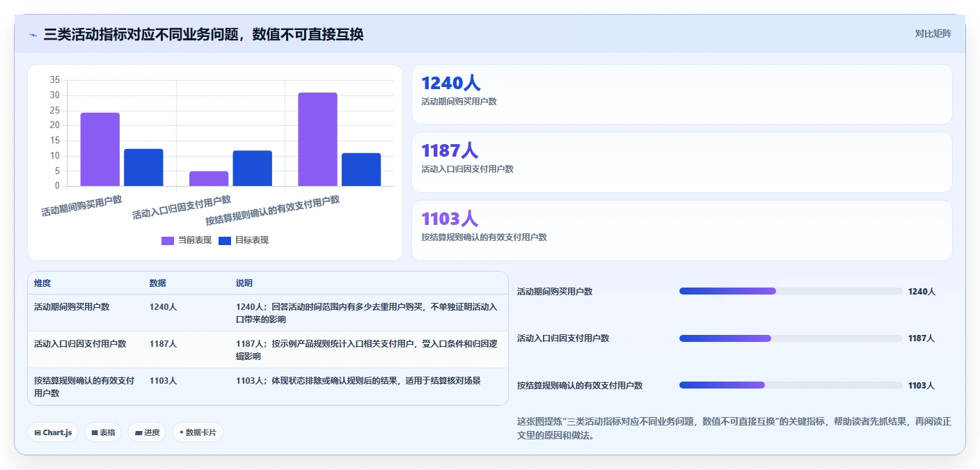Click the 维度 table column header
This screenshot has height=470, width=980.
[x=42, y=283]
